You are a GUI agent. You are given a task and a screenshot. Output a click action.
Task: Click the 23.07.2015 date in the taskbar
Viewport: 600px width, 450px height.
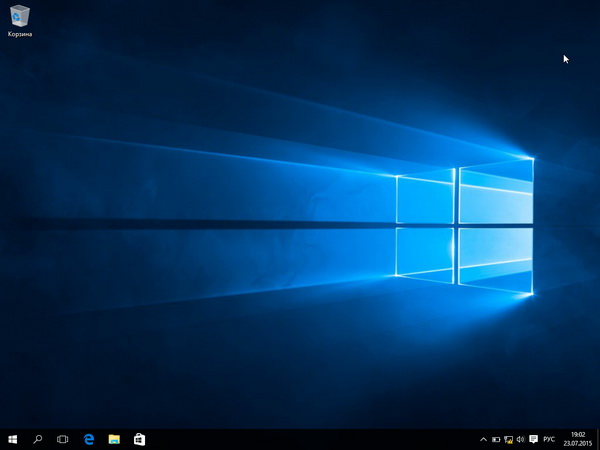pyautogui.click(x=577, y=444)
